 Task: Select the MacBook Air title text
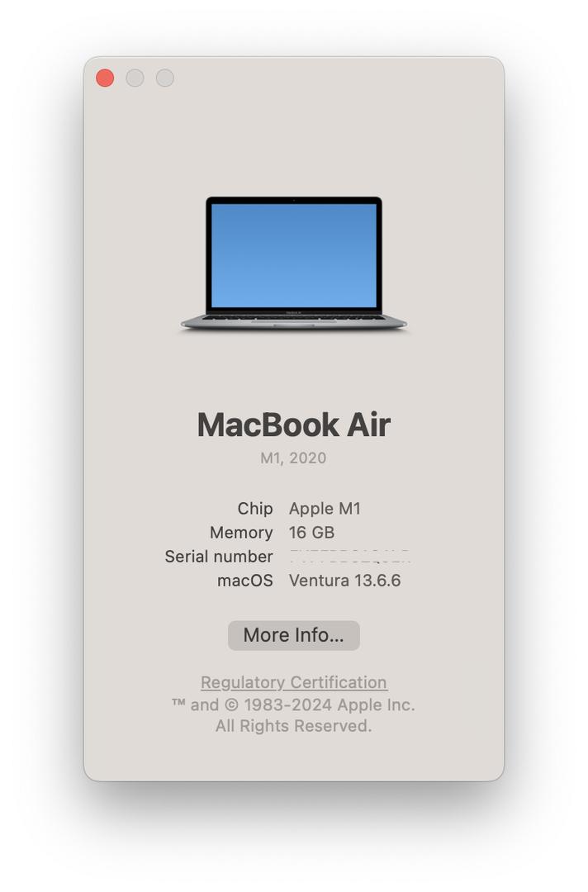tap(293, 425)
